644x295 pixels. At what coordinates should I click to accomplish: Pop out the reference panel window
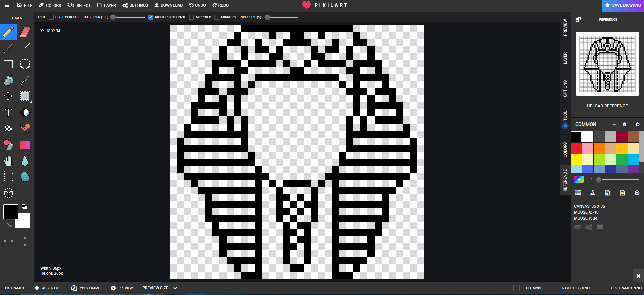tap(578, 19)
